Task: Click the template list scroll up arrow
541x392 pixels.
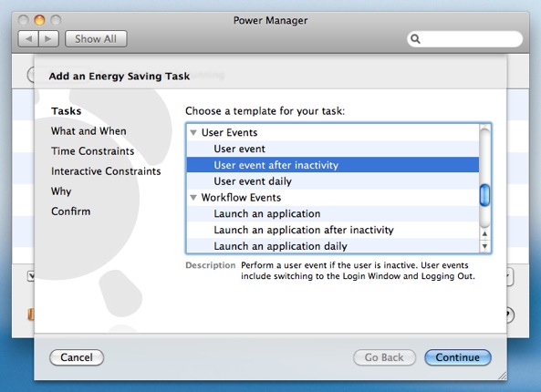Action: pos(484,234)
